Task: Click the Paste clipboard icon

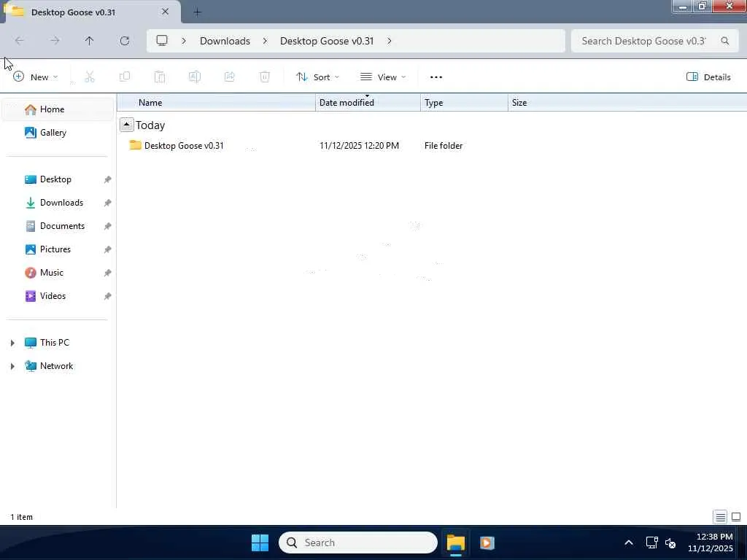Action: tap(160, 77)
